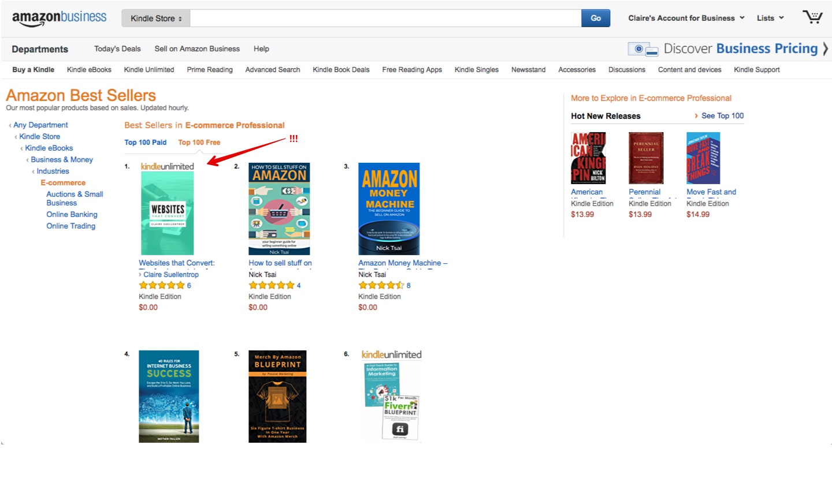
Task: Select Buy a Kindle in navigation
Action: (34, 70)
